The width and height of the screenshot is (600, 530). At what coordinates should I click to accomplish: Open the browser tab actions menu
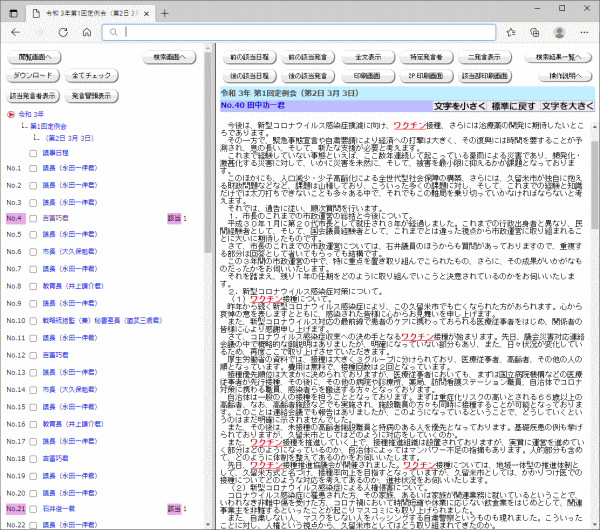click(13, 13)
